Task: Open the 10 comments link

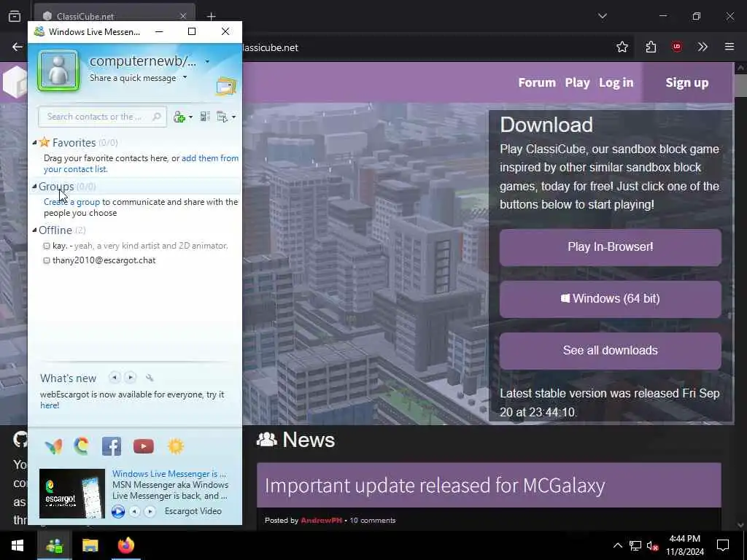Action: (373, 521)
